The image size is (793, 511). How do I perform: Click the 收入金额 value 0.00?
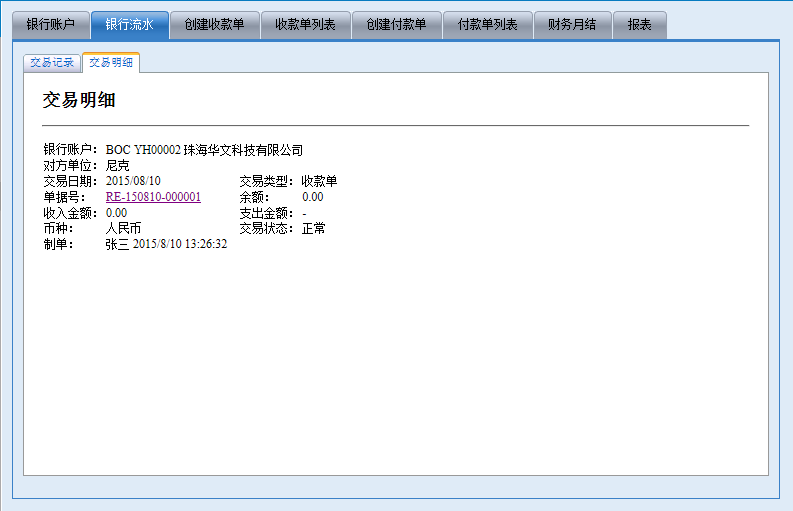(116, 212)
